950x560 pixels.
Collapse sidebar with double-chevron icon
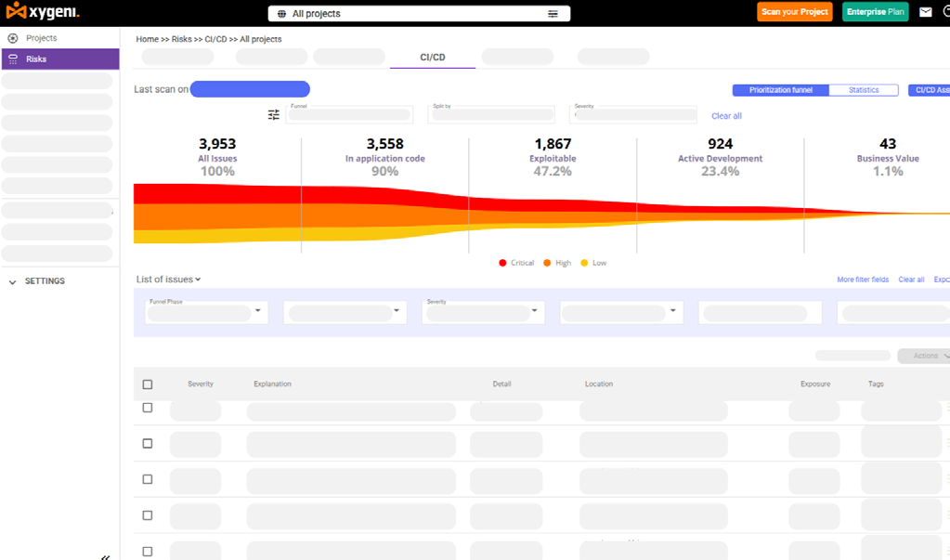pos(105,556)
